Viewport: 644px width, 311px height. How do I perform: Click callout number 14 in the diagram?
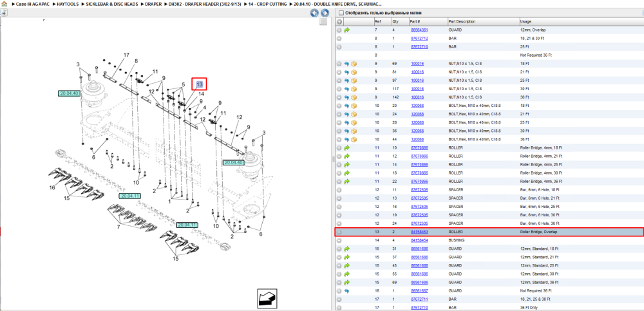(x=201, y=93)
